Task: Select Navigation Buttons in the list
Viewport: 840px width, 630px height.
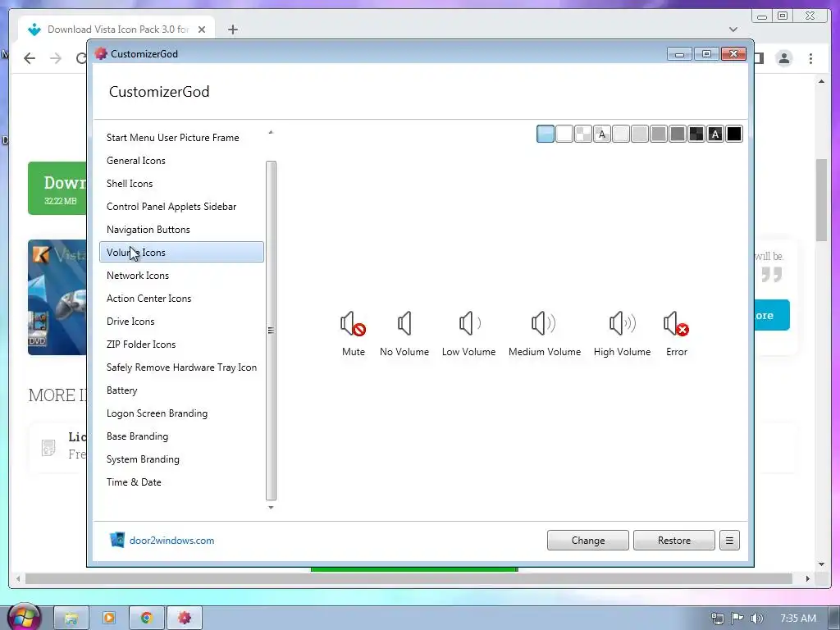Action: [181, 230]
